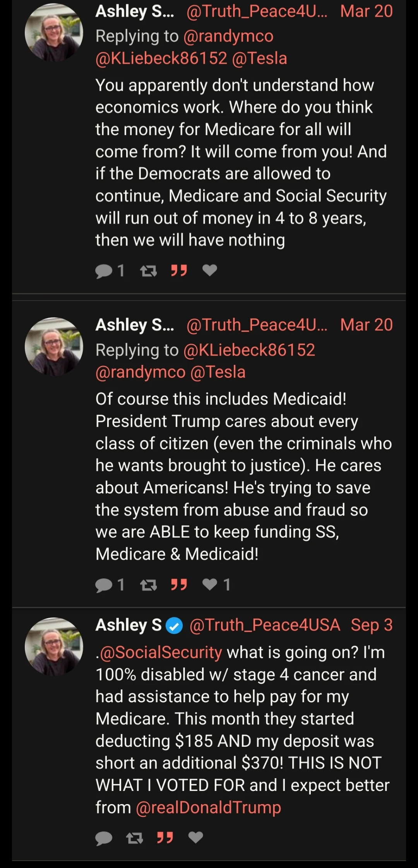Quote the Sep 3 tweet
The height and width of the screenshot is (868, 418).
[x=165, y=838]
